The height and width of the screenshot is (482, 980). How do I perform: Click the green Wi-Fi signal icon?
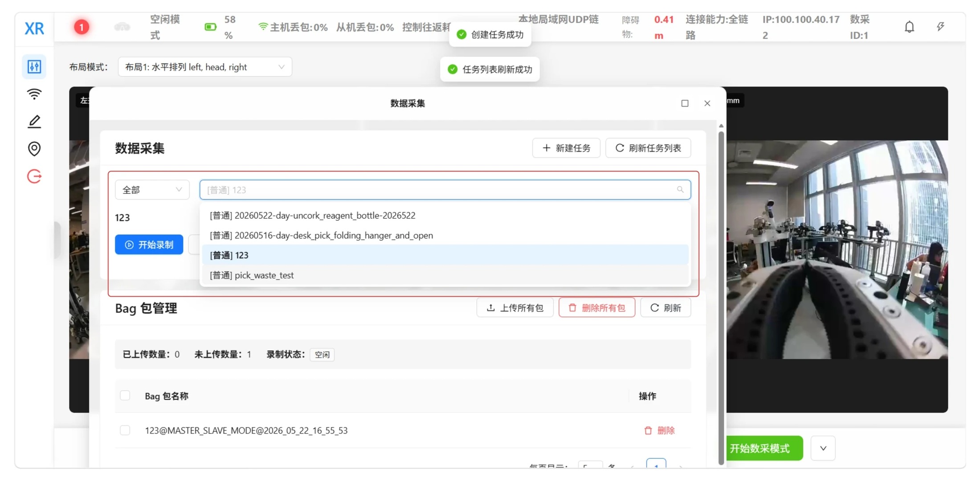[263, 27]
